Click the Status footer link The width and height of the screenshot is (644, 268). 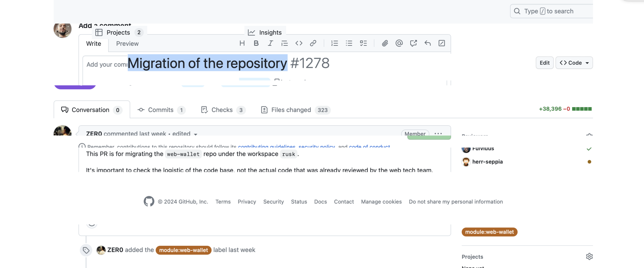pyautogui.click(x=299, y=202)
